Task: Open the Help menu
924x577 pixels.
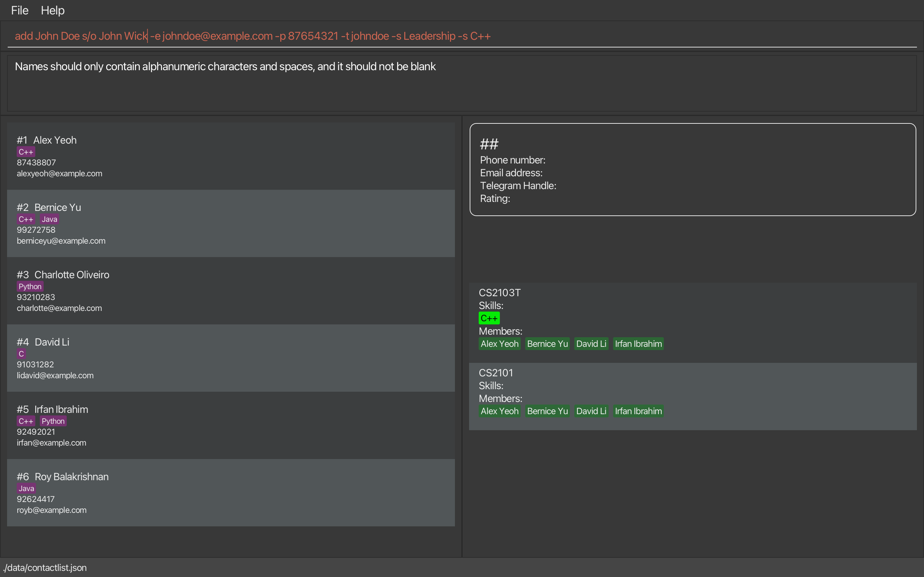Action: pos(53,10)
